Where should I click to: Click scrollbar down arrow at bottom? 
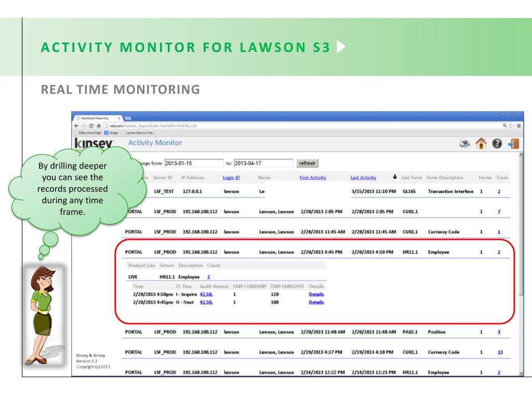click(521, 373)
